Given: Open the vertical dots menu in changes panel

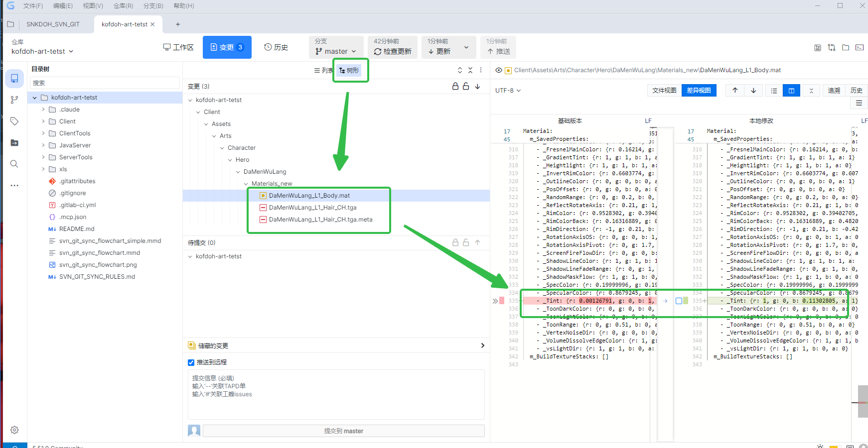Looking at the screenshot, I should click(x=481, y=70).
